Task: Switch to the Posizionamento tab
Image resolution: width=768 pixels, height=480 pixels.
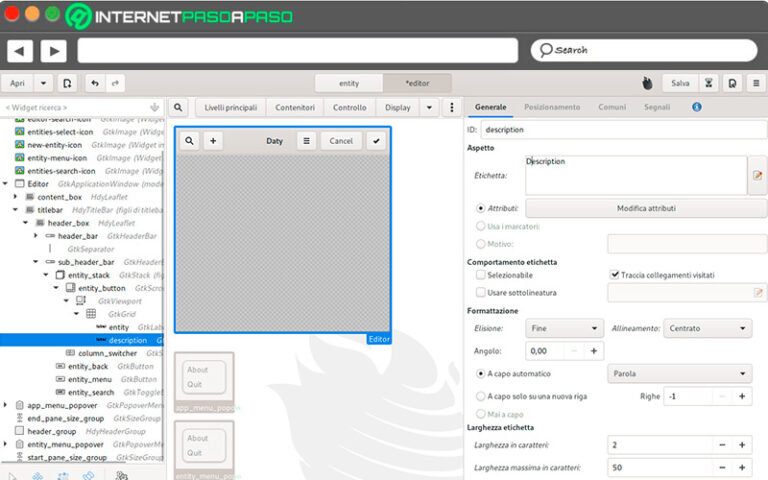Action: click(551, 106)
